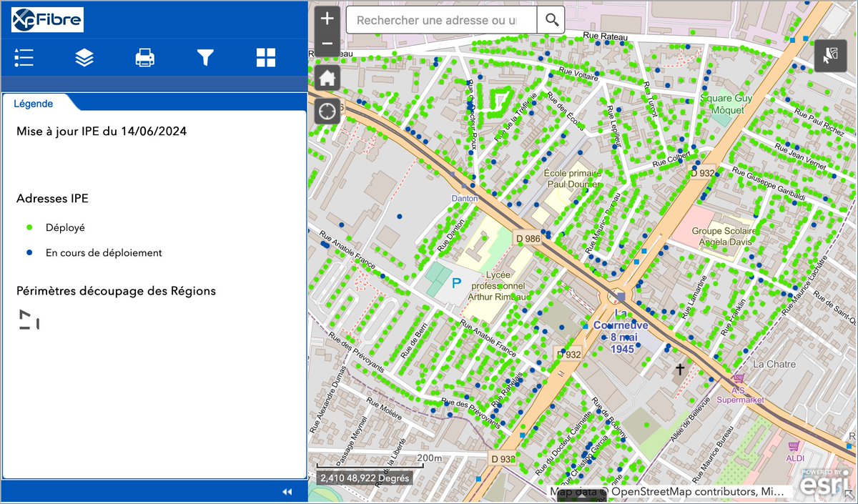The image size is (858, 504).
Task: Expand the search suggestions dropdown
Action: [551, 19]
